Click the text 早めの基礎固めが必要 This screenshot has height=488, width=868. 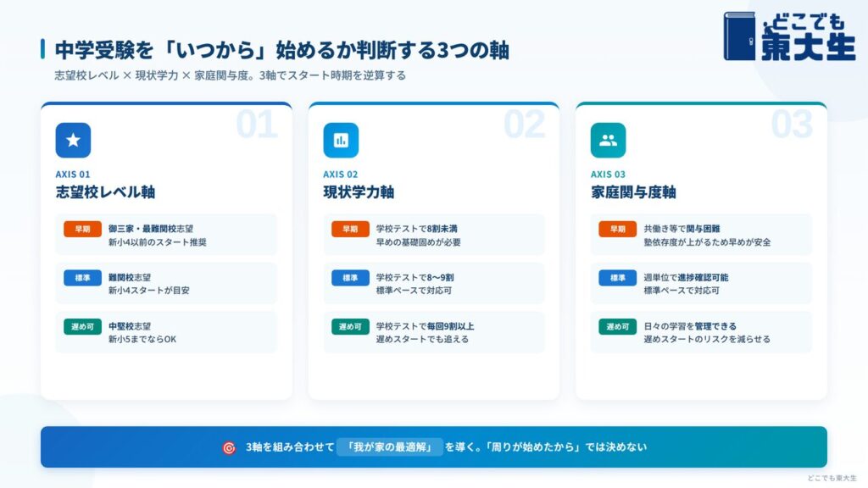(419, 242)
